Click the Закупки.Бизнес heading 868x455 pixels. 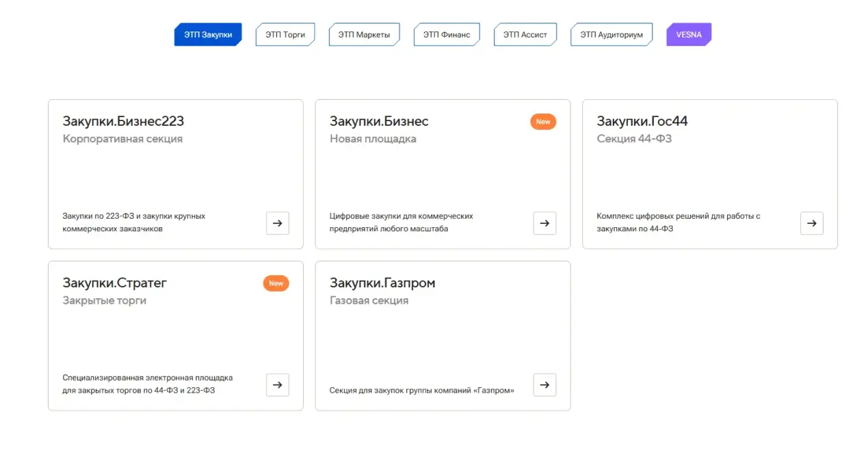pyautogui.click(x=379, y=121)
